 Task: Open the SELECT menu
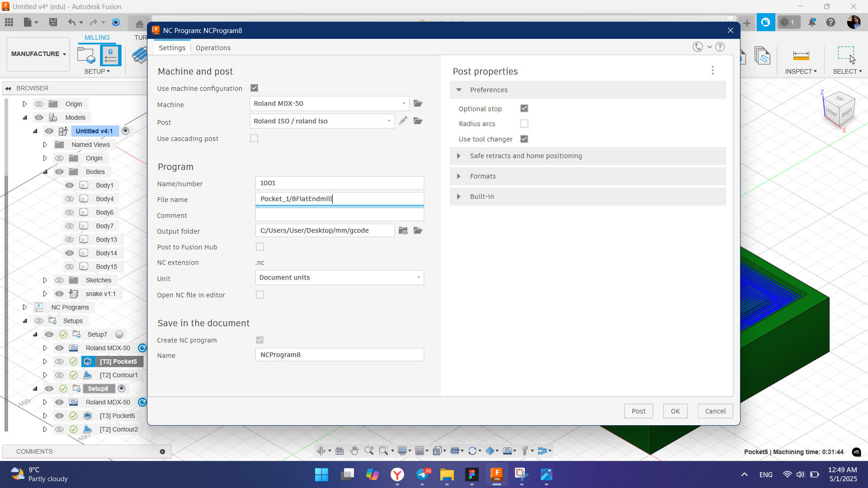tap(847, 71)
